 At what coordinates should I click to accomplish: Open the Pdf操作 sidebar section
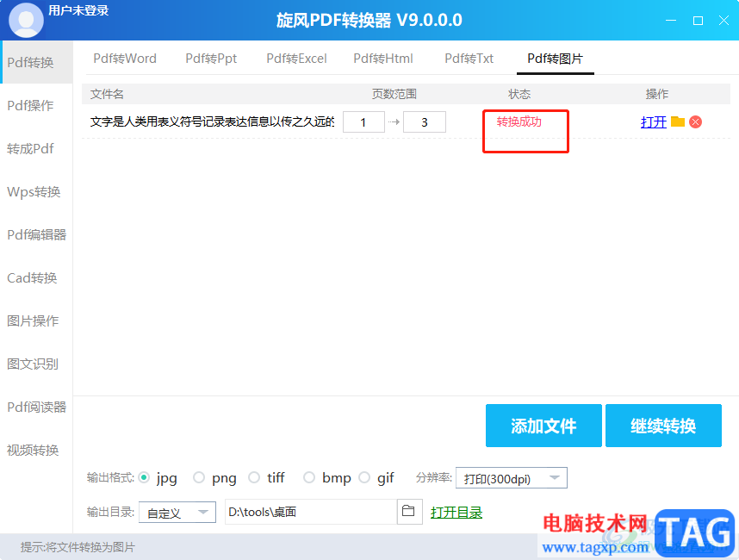(36, 106)
